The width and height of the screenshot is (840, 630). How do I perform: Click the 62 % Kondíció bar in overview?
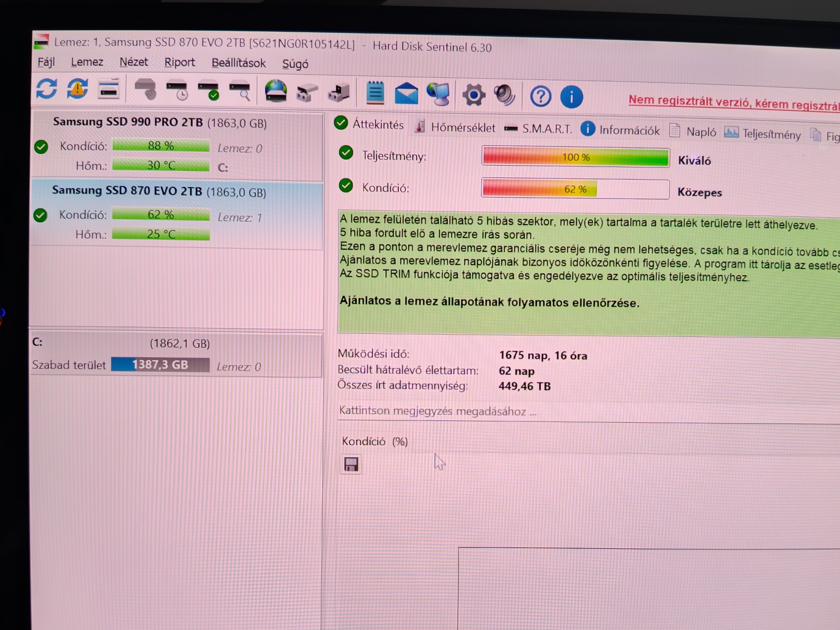(x=575, y=189)
